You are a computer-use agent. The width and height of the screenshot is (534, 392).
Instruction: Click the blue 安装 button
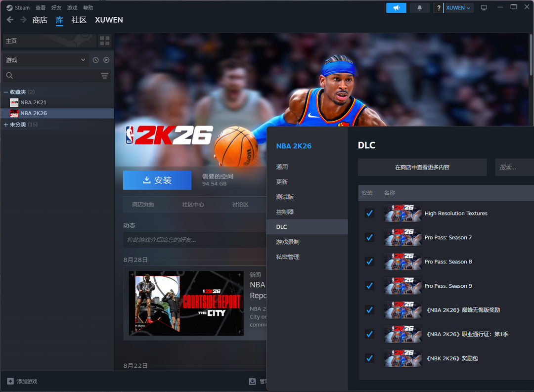tap(157, 180)
